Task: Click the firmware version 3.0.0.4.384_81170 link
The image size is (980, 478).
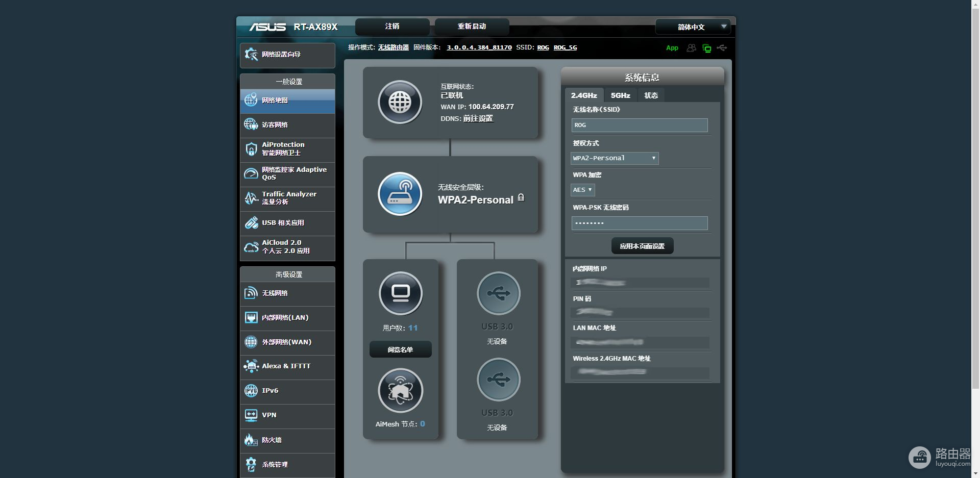Action: pos(479,47)
